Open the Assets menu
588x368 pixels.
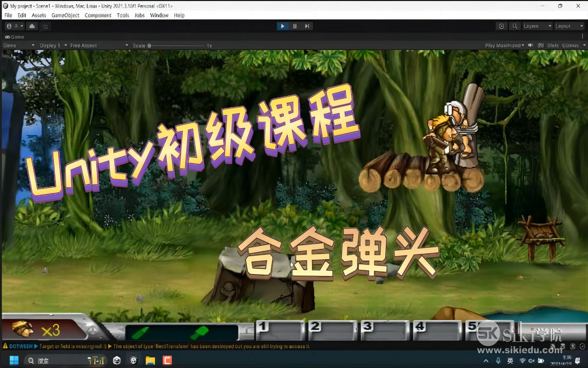[38, 15]
